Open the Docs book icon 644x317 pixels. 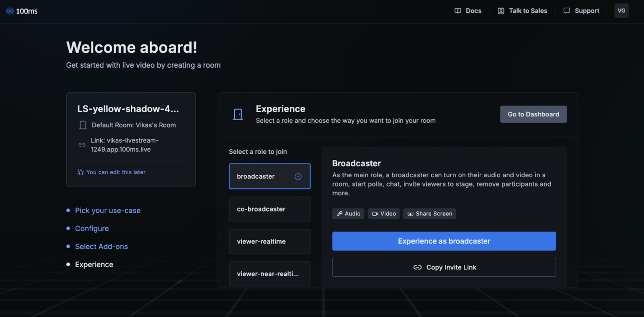click(x=457, y=11)
